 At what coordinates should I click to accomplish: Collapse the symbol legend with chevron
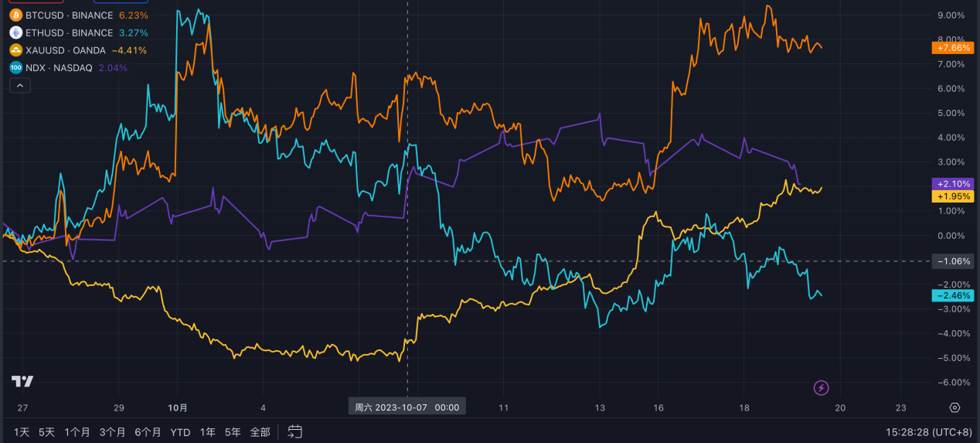[20, 86]
